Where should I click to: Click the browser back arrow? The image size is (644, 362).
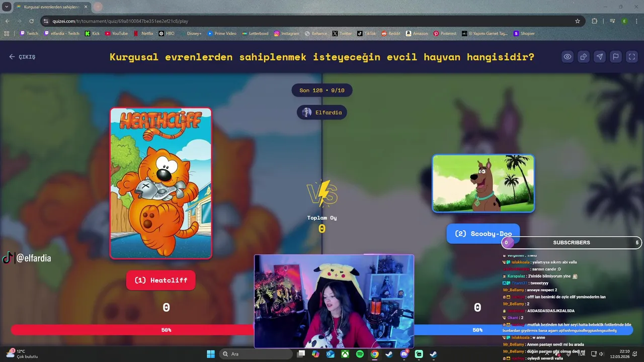(7, 21)
